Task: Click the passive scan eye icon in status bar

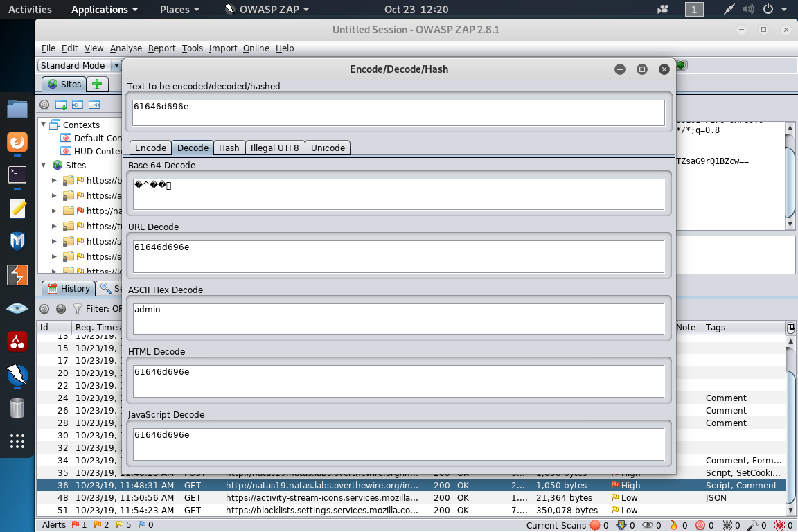Action: [x=648, y=525]
